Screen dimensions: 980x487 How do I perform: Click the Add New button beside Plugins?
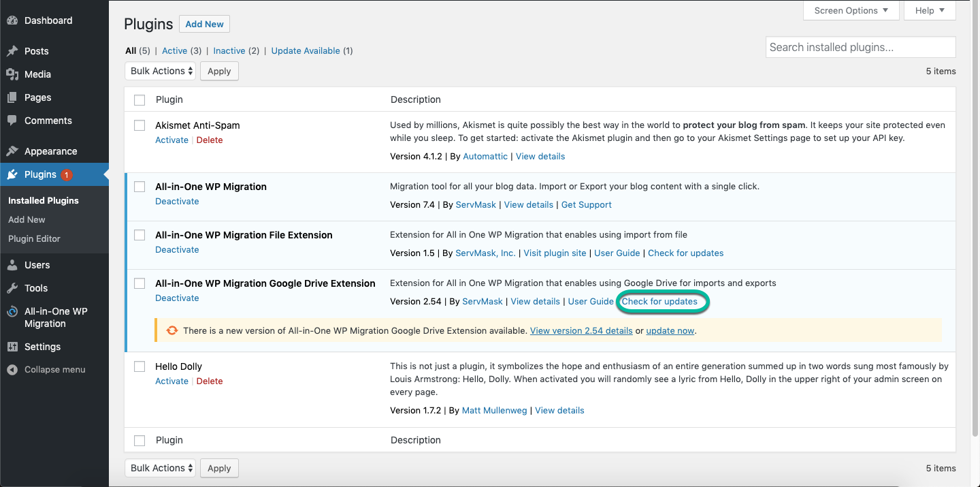click(204, 24)
